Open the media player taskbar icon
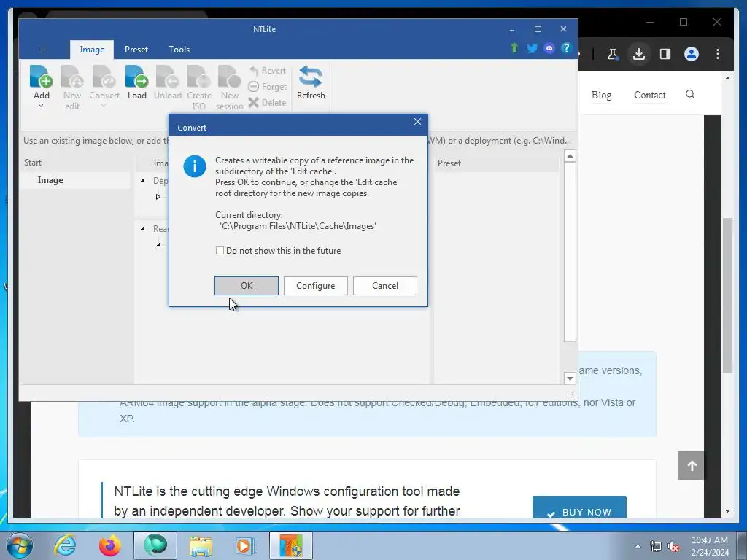Viewport: 747px width, 560px height. click(x=245, y=545)
